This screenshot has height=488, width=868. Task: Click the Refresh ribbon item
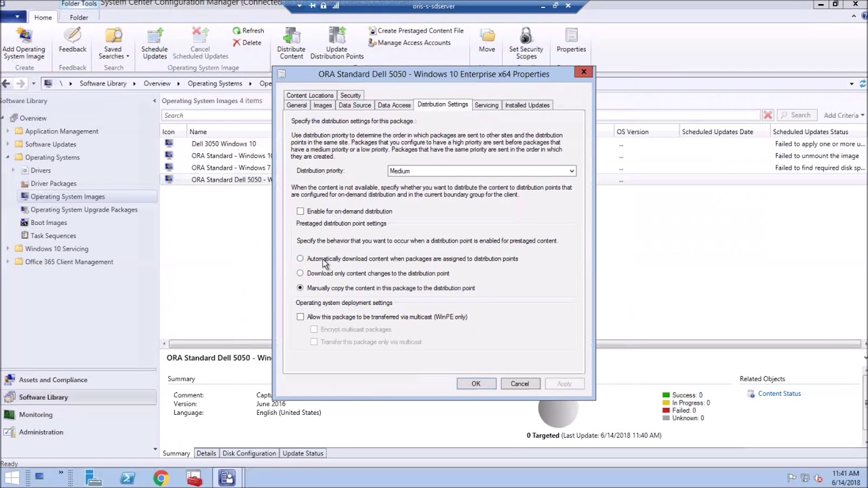[x=248, y=30]
